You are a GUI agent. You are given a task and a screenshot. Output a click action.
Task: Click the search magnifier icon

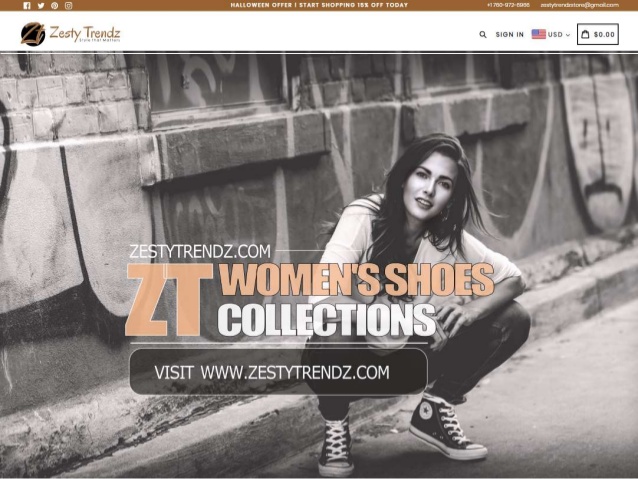click(483, 35)
